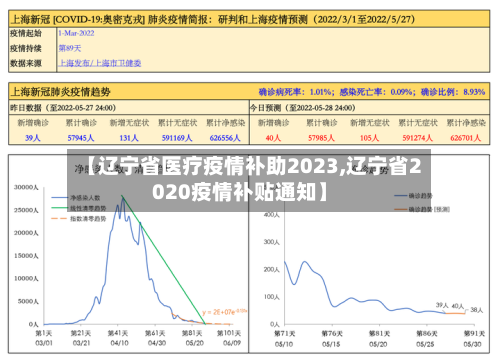
Task: Click the 第76天 05/15 x-axis label
Action: tap(332, 339)
